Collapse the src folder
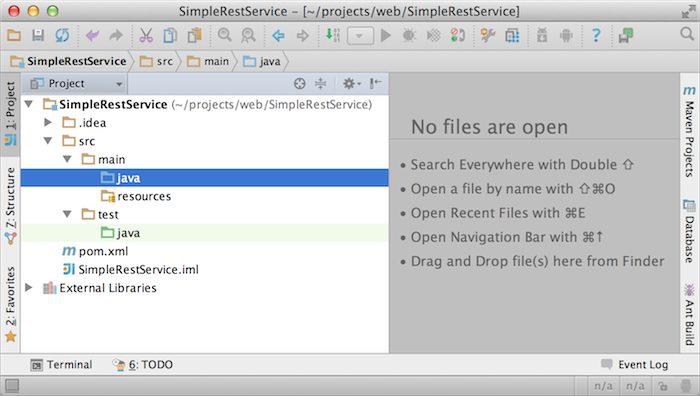Image resolution: width=700 pixels, height=396 pixels. [x=48, y=141]
